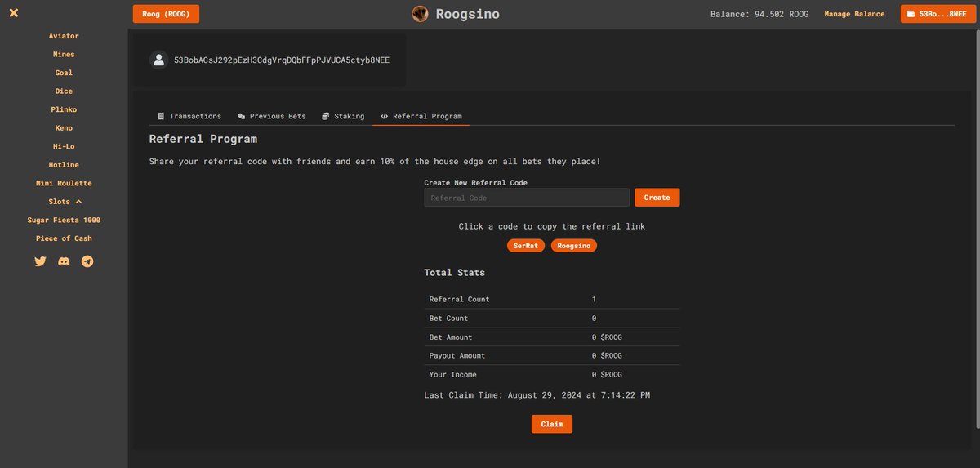Open the Goal game
The image size is (980, 468).
click(x=64, y=73)
